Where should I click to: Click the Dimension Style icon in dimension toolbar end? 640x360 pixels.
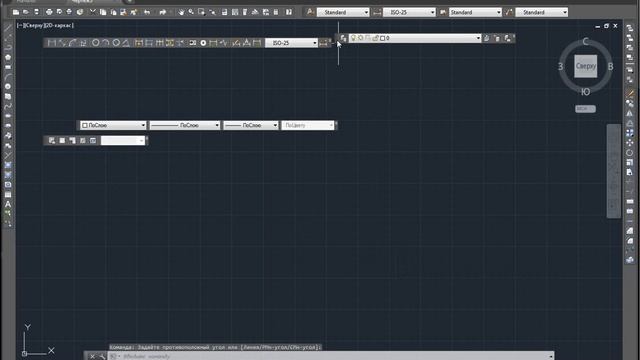tap(324, 43)
